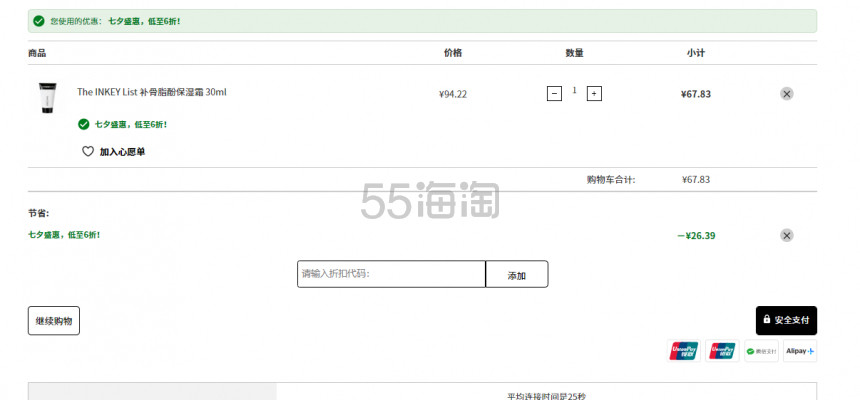
Task: Open the 加入心愿单 link
Action: [122, 152]
